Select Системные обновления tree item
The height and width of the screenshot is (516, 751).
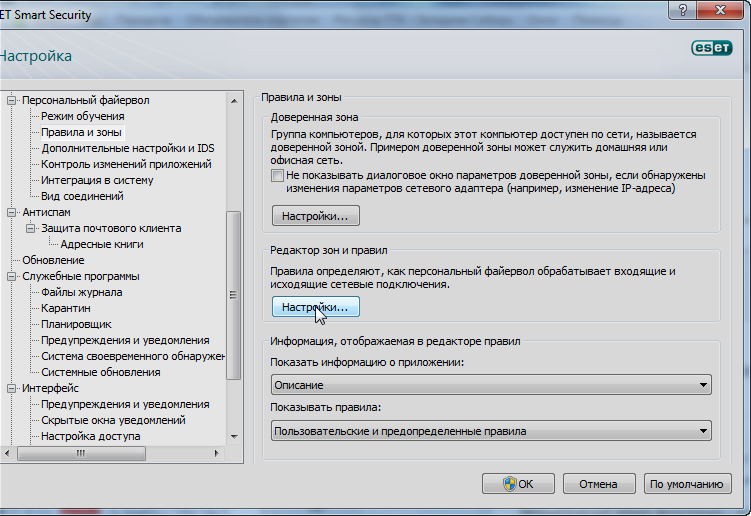point(101,372)
